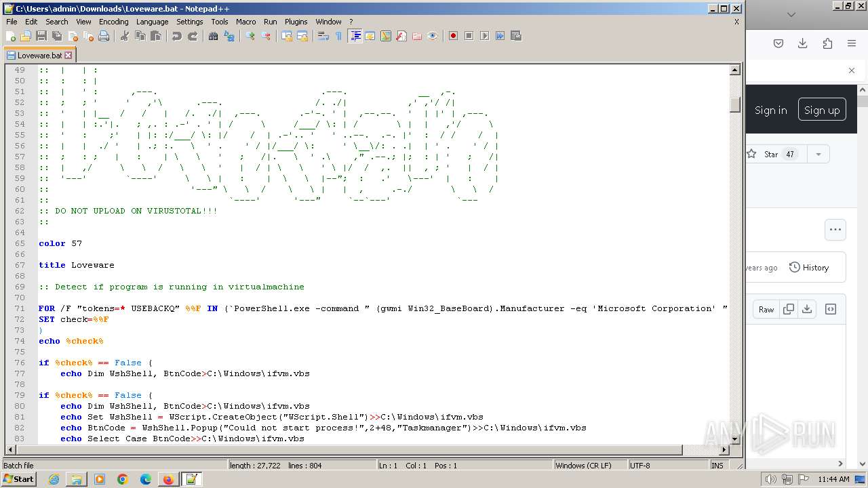Open Chrome from the taskbar
868x488 pixels.
[x=123, y=479]
